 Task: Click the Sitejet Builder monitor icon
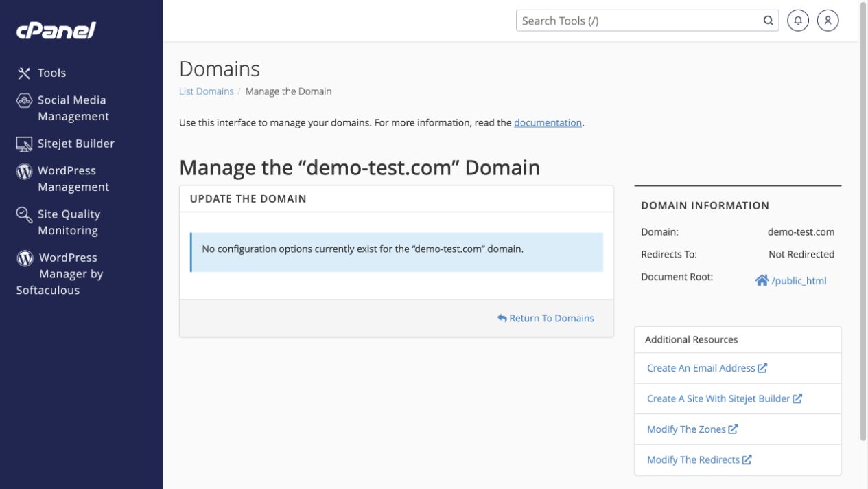[x=24, y=144]
